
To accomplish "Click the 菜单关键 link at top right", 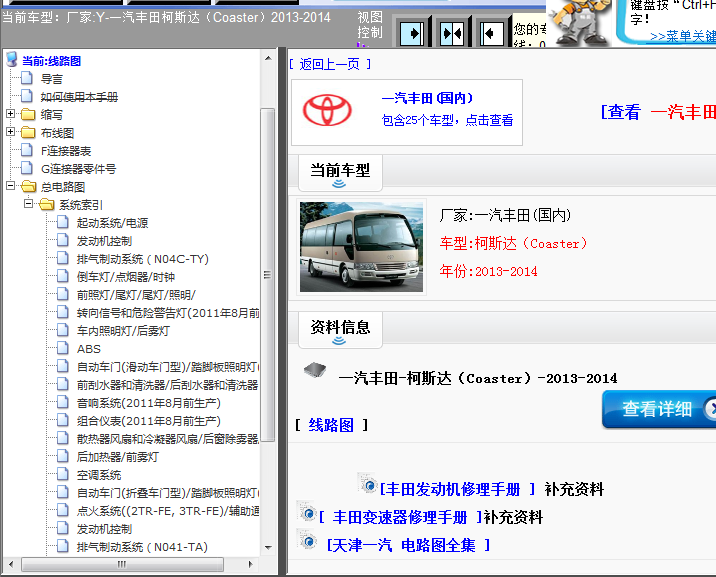I will tap(683, 37).
